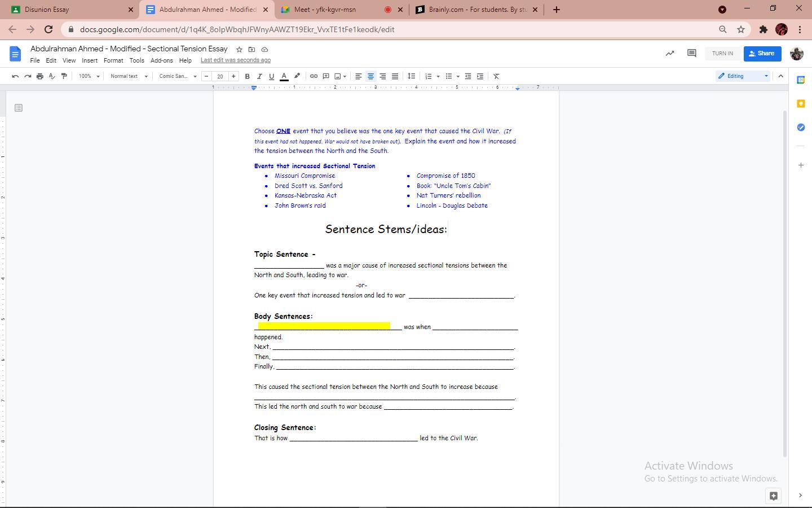Click the blue Share button

pyautogui.click(x=762, y=54)
